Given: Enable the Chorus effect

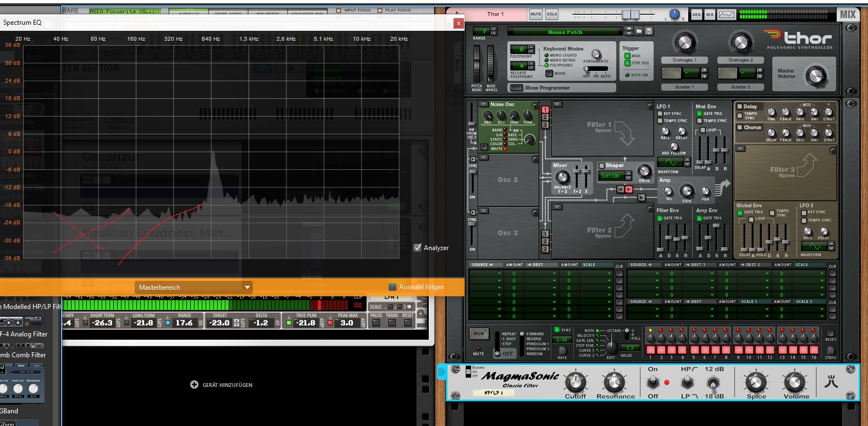Looking at the screenshot, I should coord(739,128).
